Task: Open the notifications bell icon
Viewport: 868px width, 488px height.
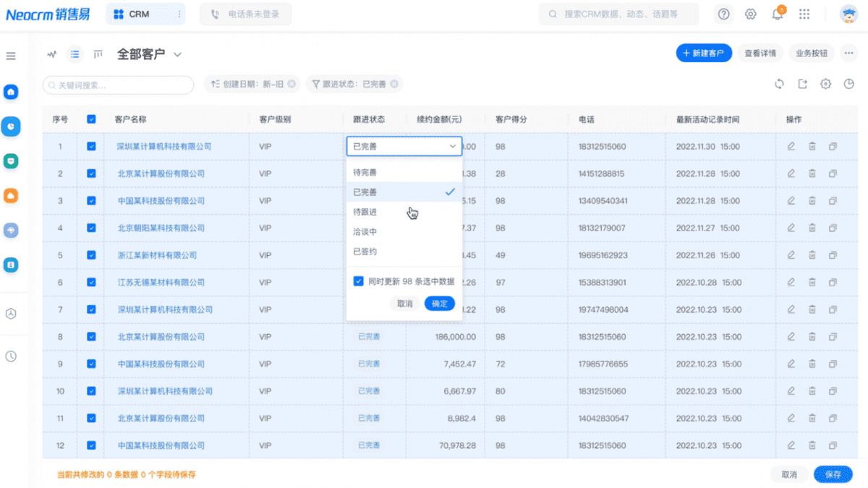Action: tap(777, 14)
